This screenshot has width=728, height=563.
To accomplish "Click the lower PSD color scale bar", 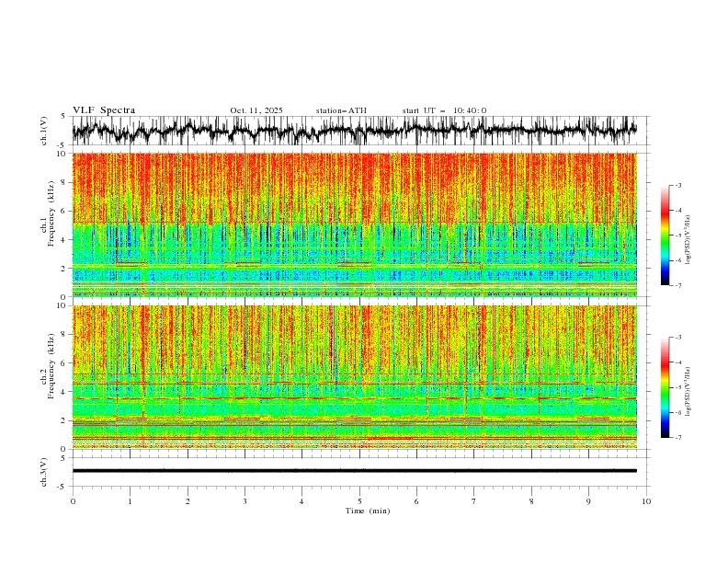I will coord(665,387).
